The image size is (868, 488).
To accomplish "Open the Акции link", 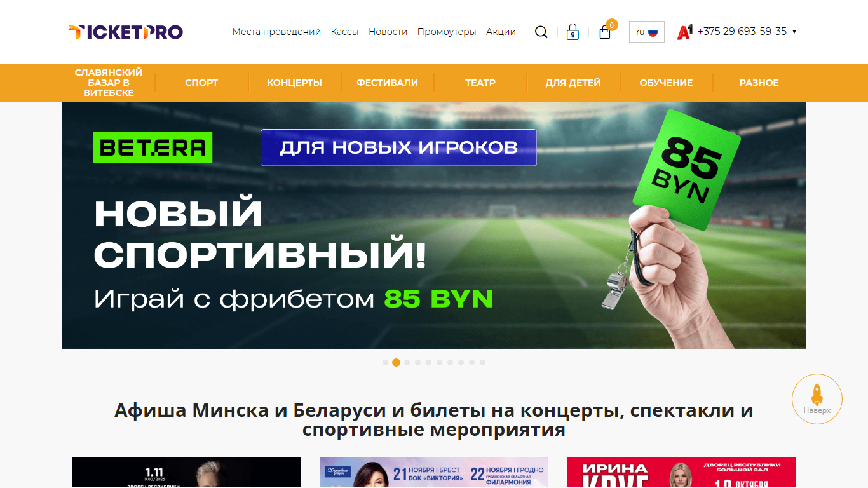I will (x=501, y=32).
